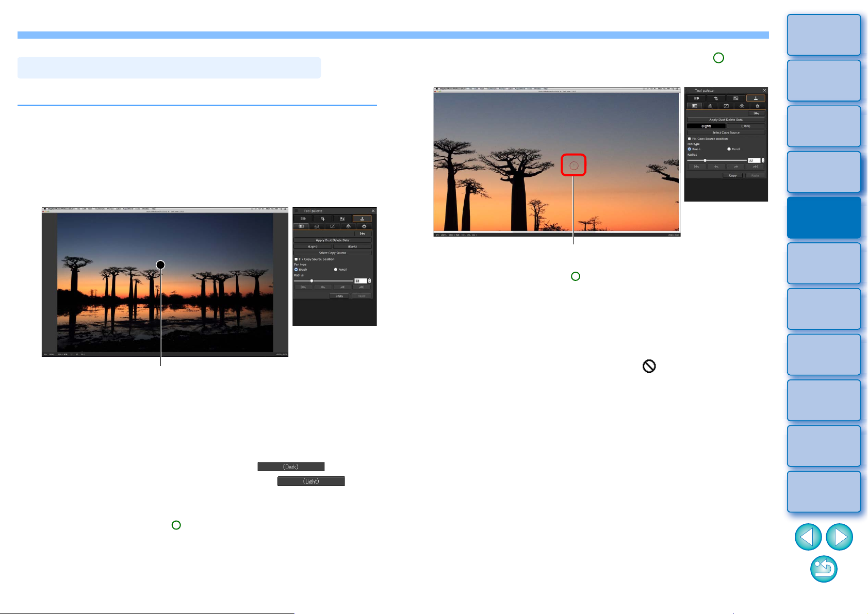Open the gear settings tab in the palette beside the lake-reflection photo
868x614 pixels.
[x=364, y=226]
